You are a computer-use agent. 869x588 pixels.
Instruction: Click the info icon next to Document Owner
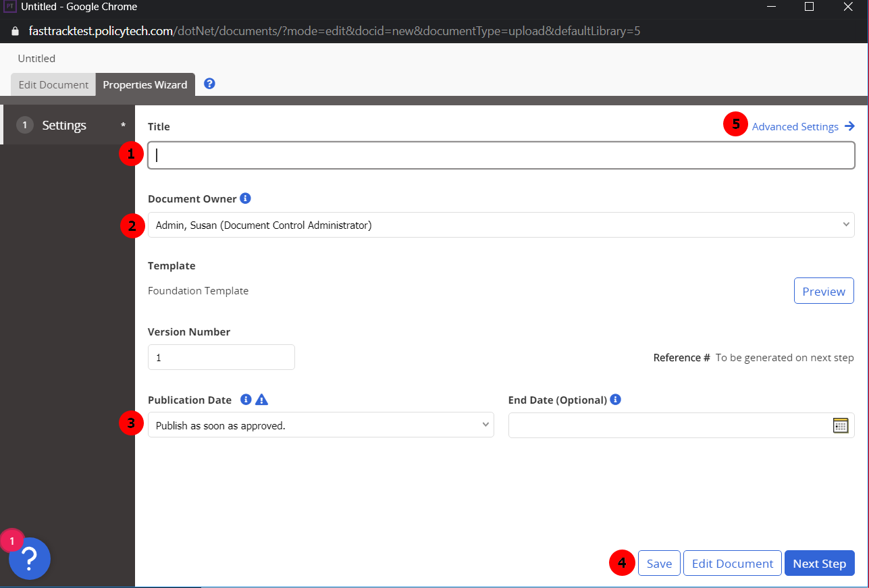click(x=246, y=198)
